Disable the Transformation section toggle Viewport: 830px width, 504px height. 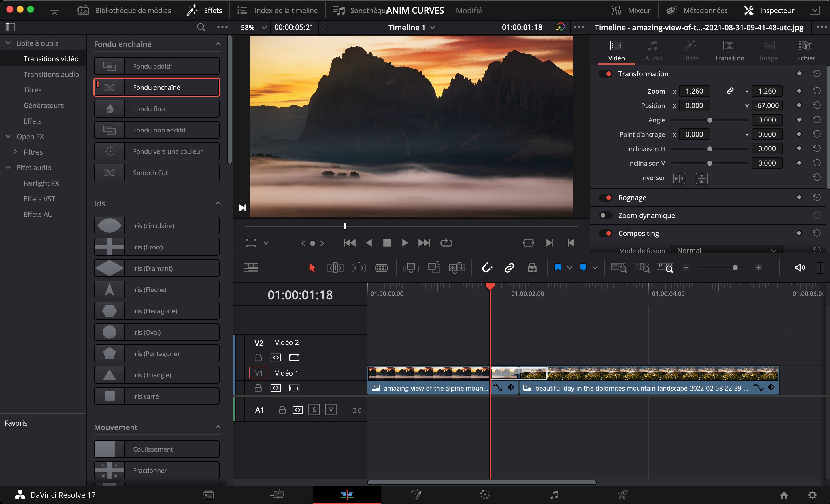tap(606, 73)
